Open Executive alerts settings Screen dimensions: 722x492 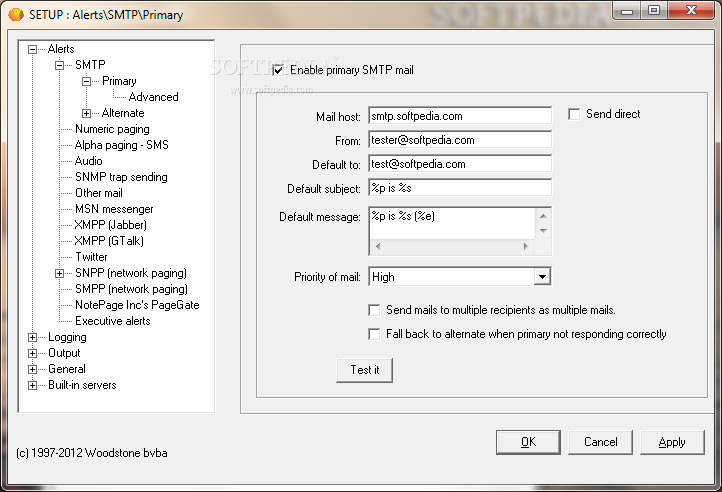(113, 321)
